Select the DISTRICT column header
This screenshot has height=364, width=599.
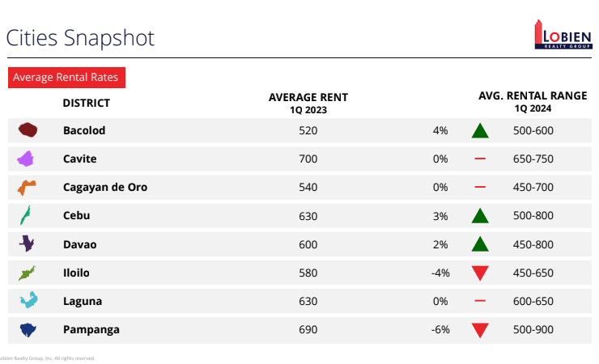coord(86,104)
